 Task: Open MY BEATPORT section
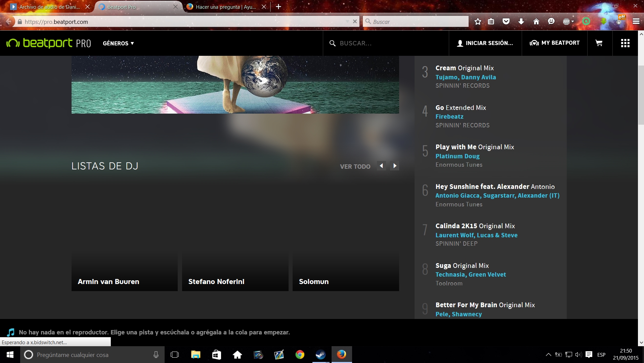(555, 43)
